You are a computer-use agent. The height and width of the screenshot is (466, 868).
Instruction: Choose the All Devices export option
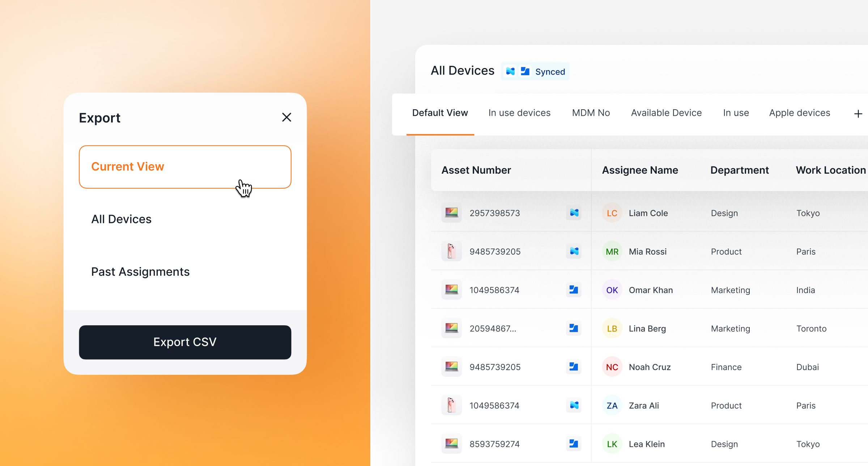(122, 219)
